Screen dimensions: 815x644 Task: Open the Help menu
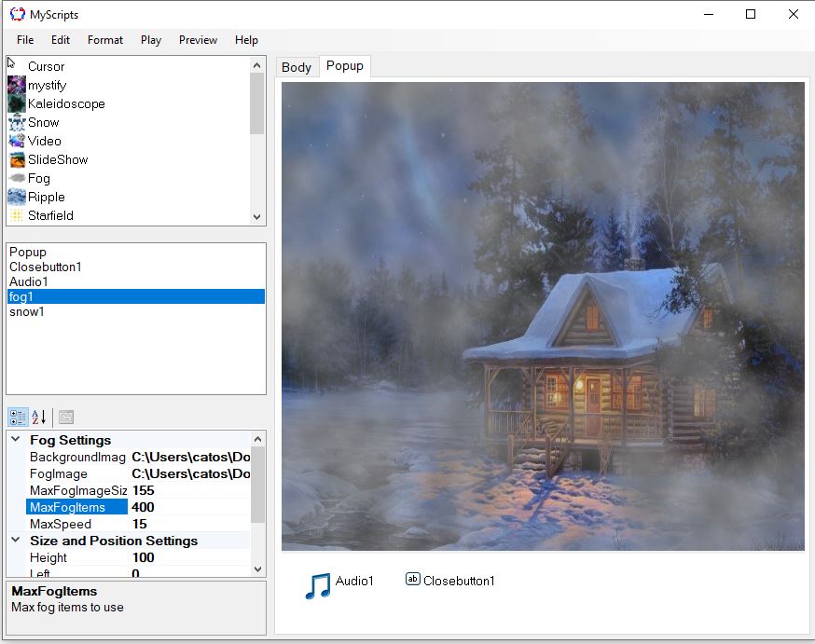coord(246,40)
